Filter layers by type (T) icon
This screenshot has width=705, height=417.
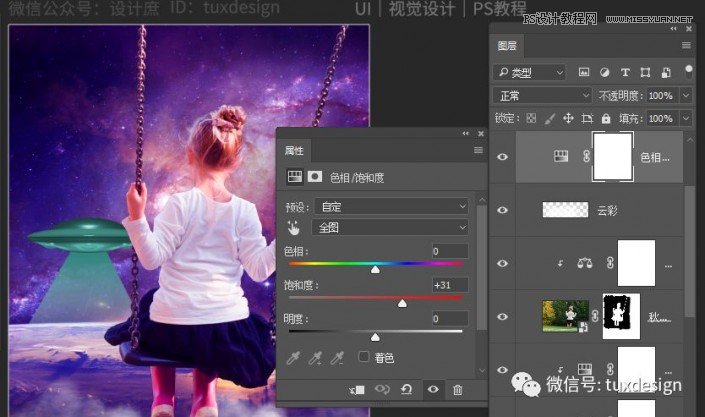click(x=625, y=72)
